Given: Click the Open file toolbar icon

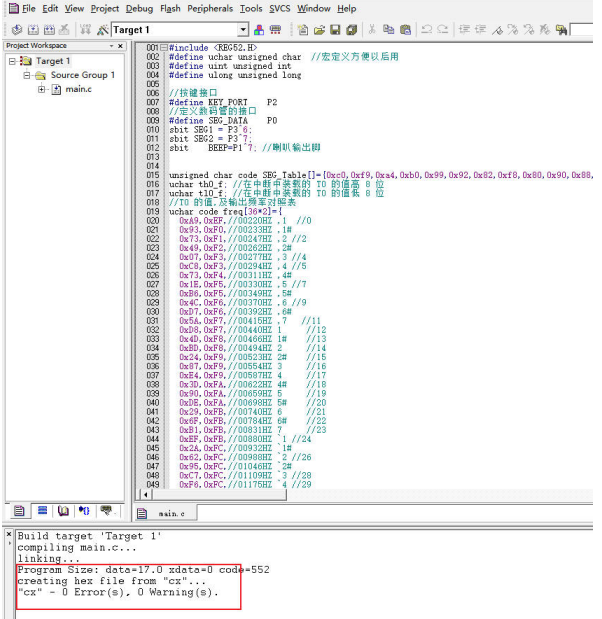Looking at the screenshot, I should tap(319, 30).
